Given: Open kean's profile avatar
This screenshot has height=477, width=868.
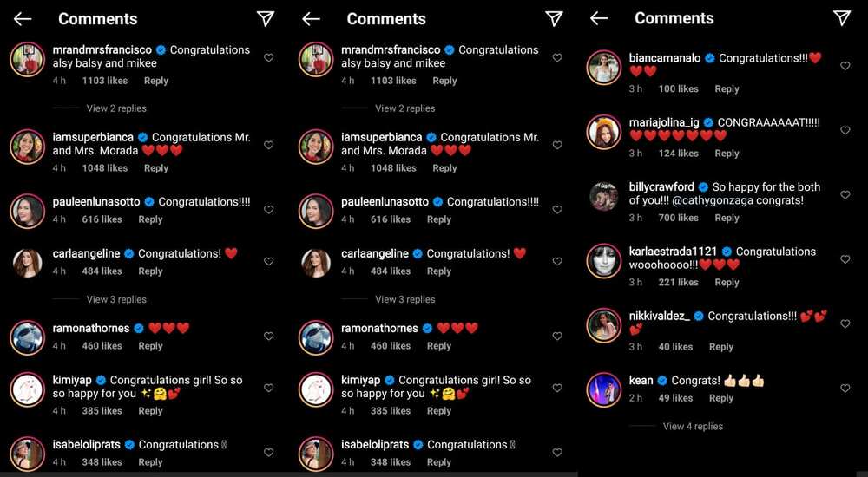Looking at the screenshot, I should (x=604, y=389).
